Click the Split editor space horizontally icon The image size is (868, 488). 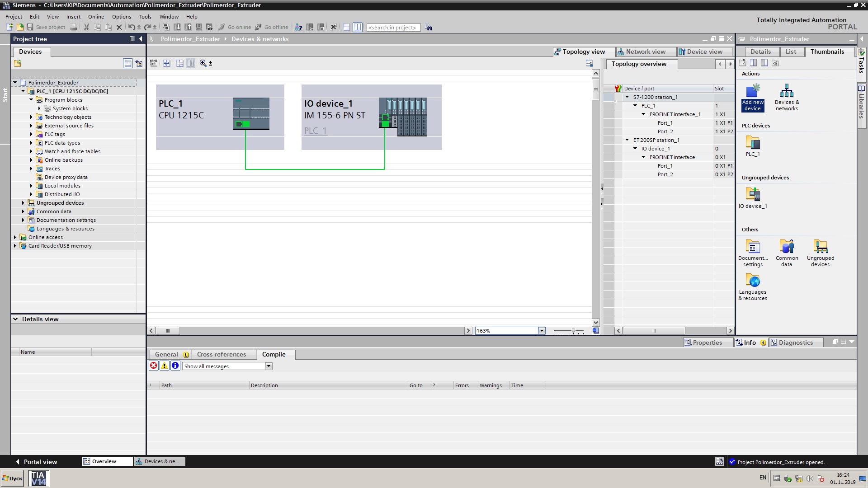346,27
